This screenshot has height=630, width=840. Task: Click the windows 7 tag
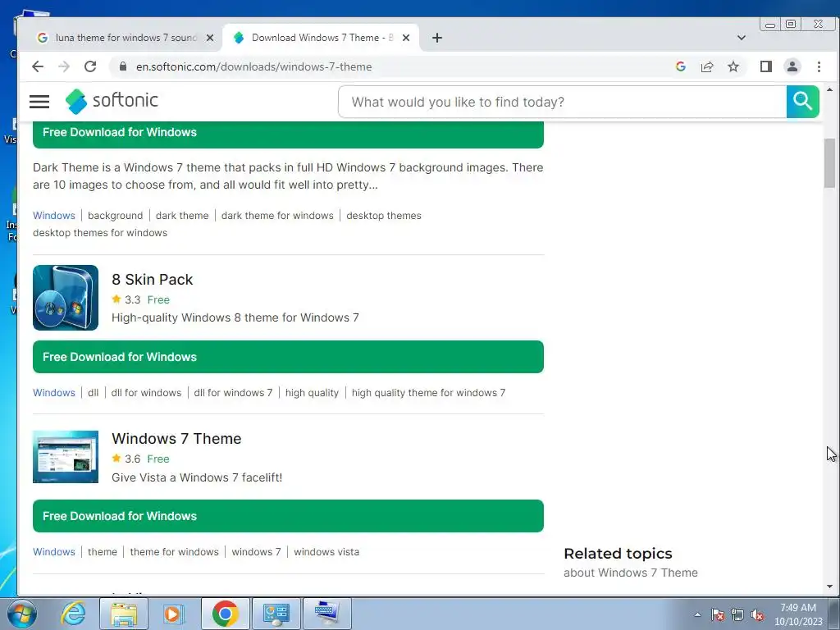(256, 552)
